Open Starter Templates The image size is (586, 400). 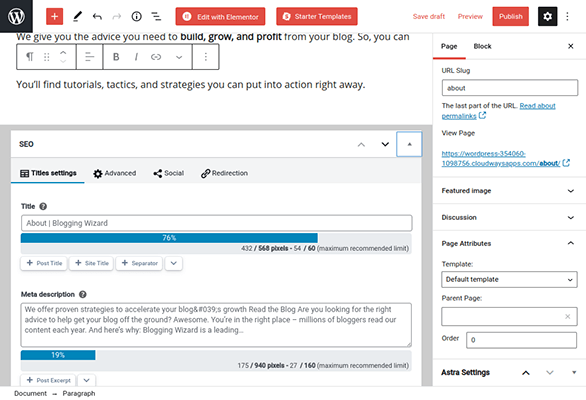[317, 16]
